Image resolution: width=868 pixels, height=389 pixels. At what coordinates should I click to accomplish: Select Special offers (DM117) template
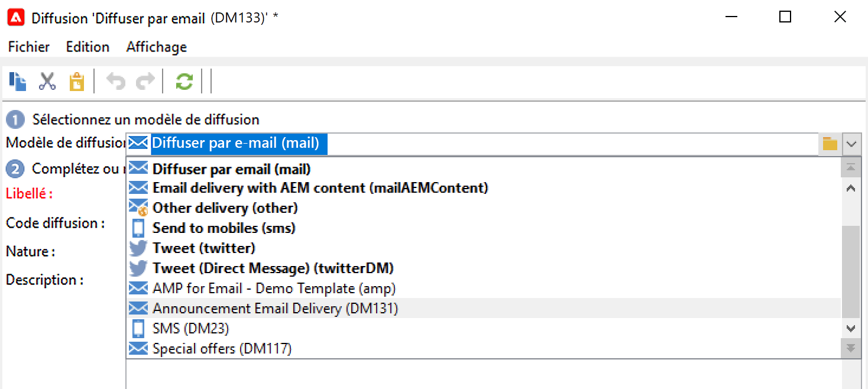222,348
